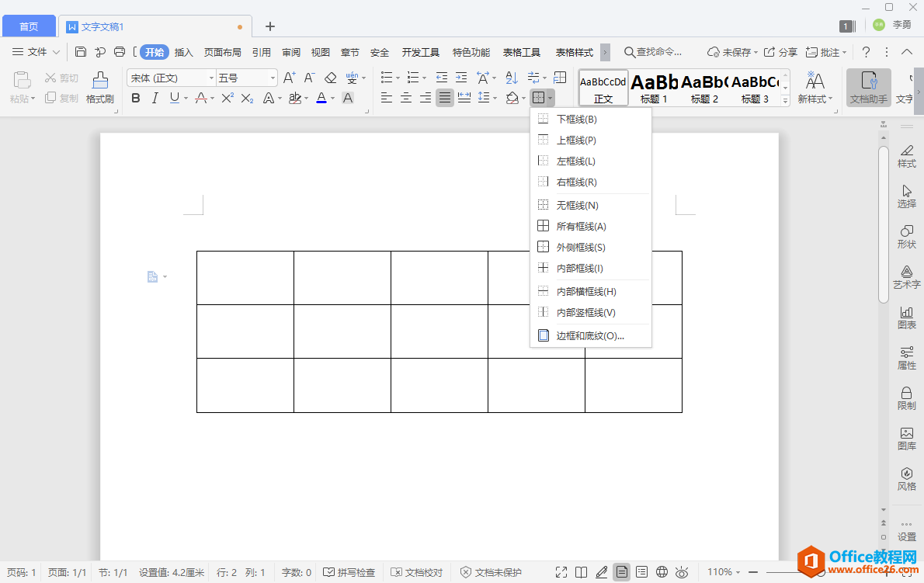Expand the 文件 menu dropdown arrow
Viewport: 924px width, 583px height.
57,53
